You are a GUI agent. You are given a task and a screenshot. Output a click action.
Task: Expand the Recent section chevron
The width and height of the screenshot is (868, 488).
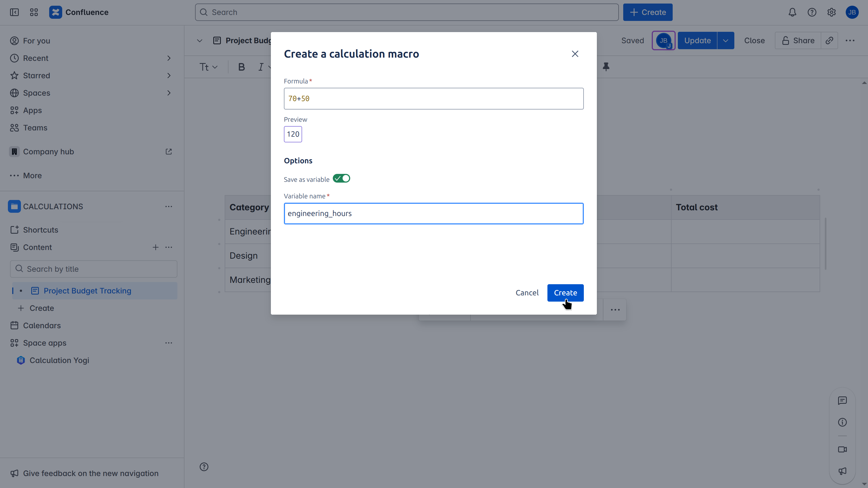[x=169, y=58]
